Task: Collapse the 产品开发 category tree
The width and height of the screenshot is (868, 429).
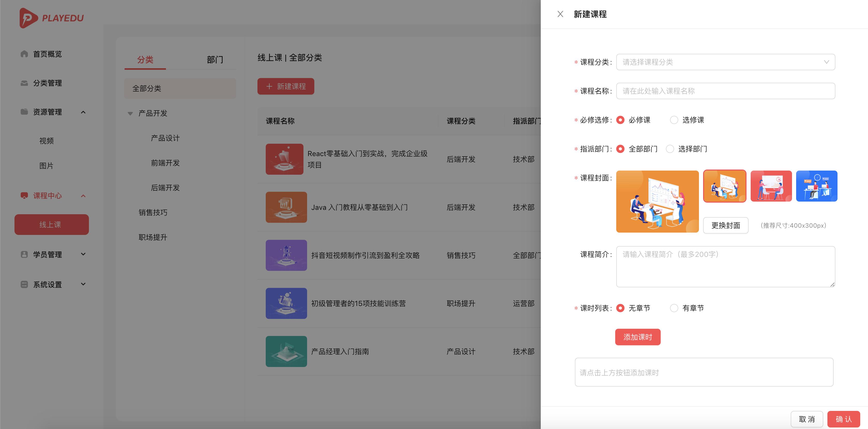Action: coord(130,113)
